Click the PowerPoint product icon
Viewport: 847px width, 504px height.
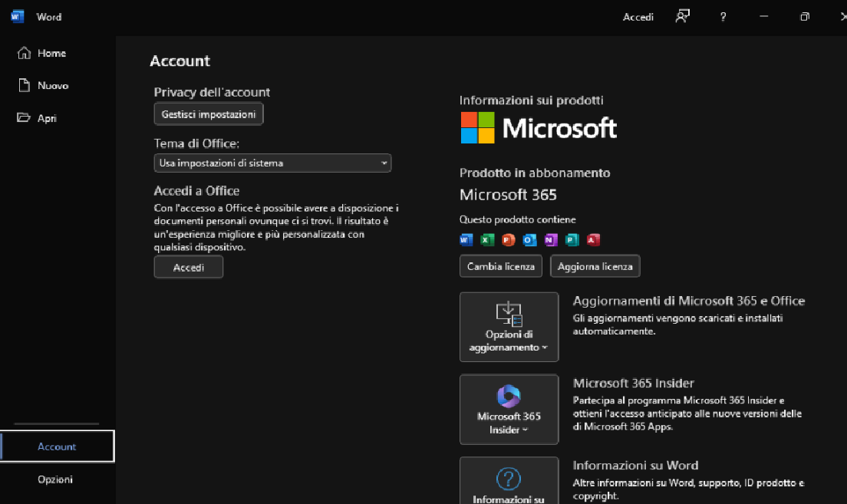click(x=509, y=239)
